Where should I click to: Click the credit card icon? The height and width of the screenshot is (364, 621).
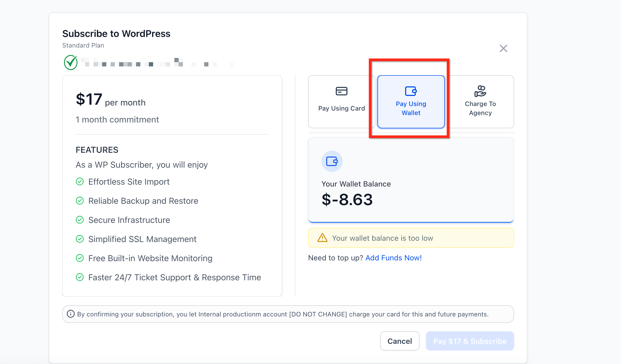341,91
